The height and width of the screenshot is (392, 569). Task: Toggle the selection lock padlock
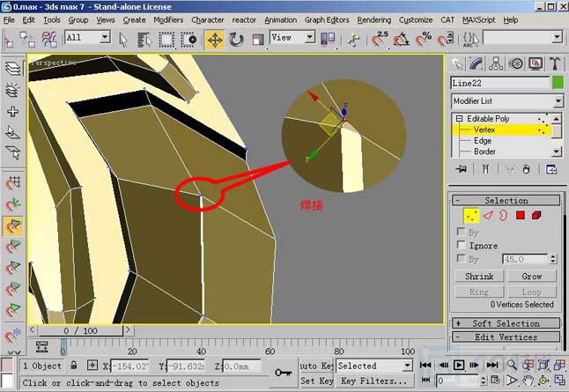74,366
